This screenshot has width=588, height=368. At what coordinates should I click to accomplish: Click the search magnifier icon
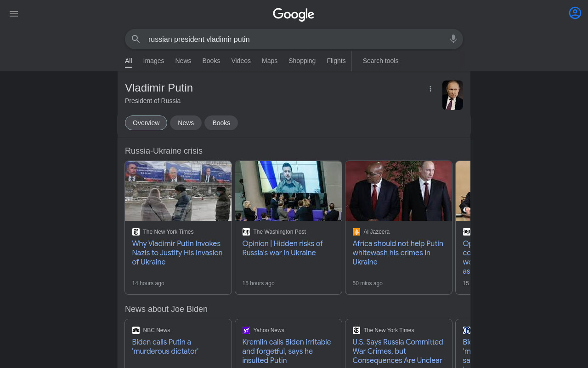click(136, 39)
